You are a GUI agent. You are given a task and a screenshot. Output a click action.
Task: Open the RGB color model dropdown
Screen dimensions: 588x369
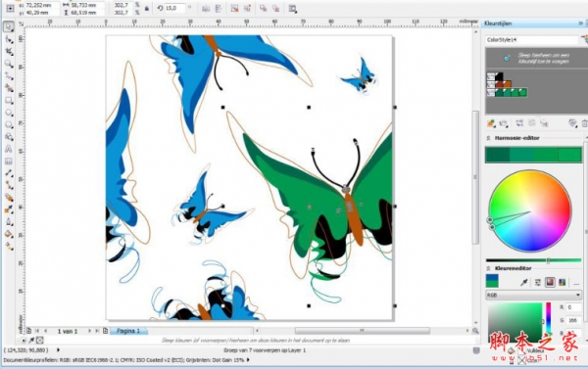pyautogui.click(x=533, y=296)
